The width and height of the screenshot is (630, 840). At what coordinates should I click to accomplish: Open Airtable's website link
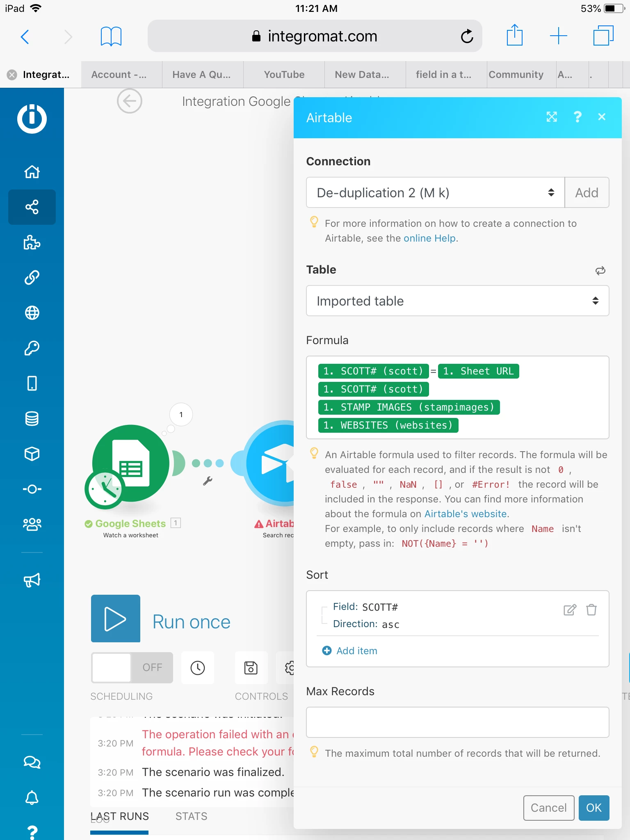466,514
